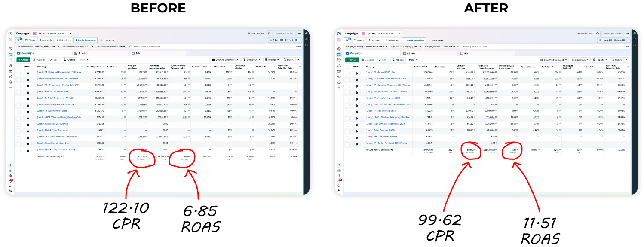644x247 pixels.
Task: Click the megaphone icon in the right window sidebar
Action: pos(339,76)
